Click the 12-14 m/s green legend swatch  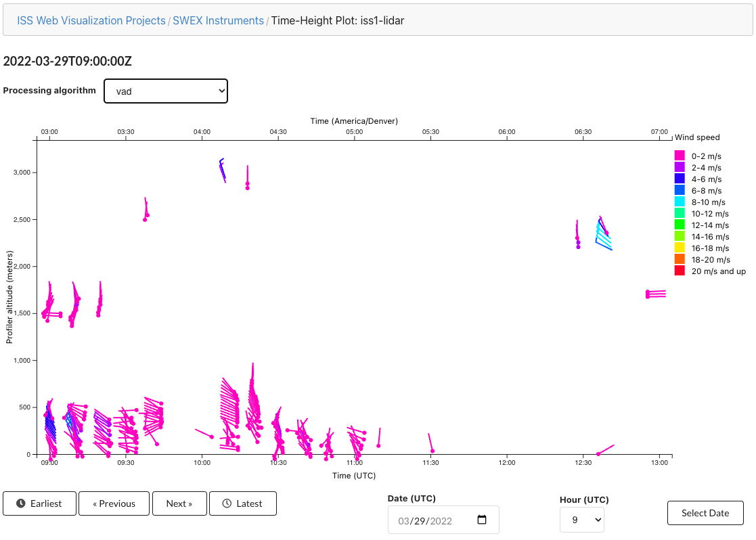(680, 225)
